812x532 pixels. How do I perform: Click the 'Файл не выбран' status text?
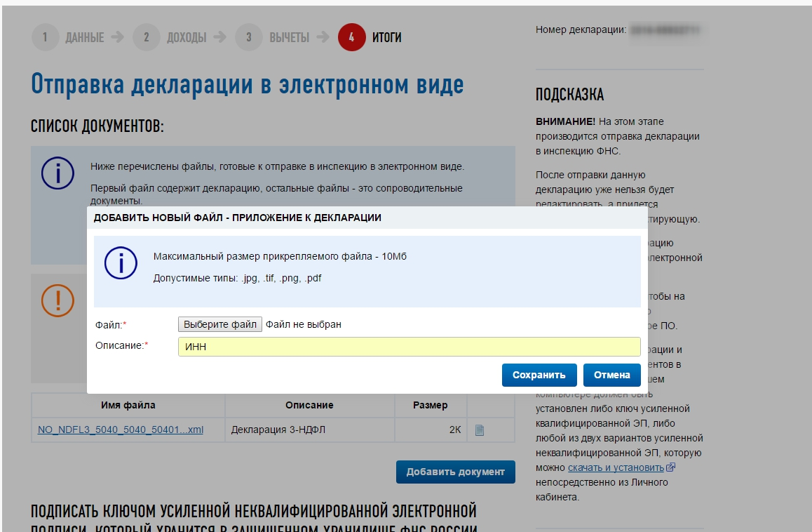tap(304, 324)
